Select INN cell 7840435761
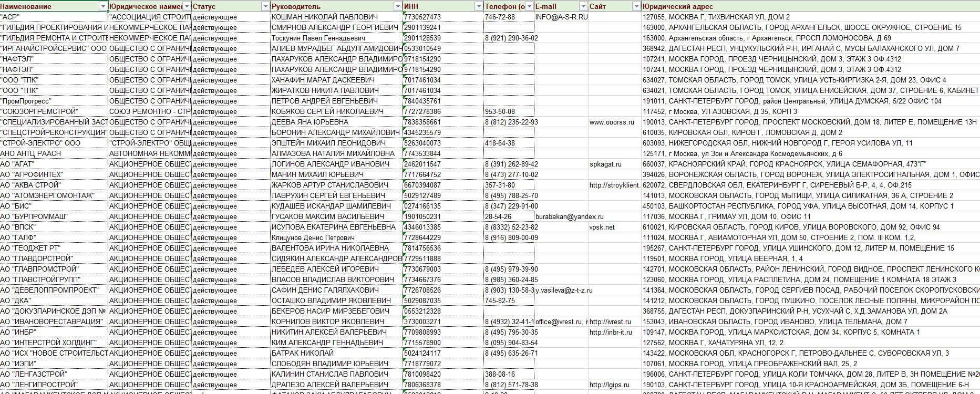The width and height of the screenshot is (980, 394). coord(443,101)
